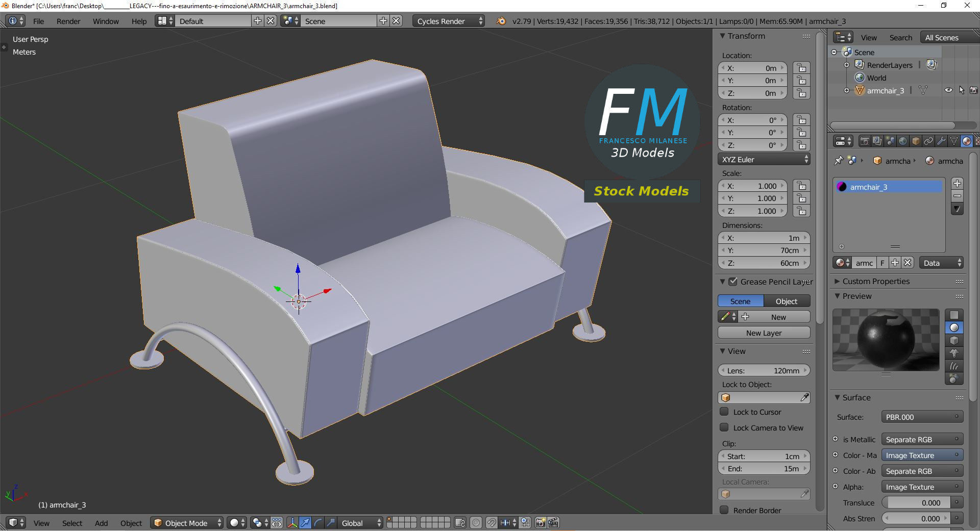Screen dimensions: 980x531
Task: Select the flat plane preview type
Action: pyautogui.click(x=954, y=315)
